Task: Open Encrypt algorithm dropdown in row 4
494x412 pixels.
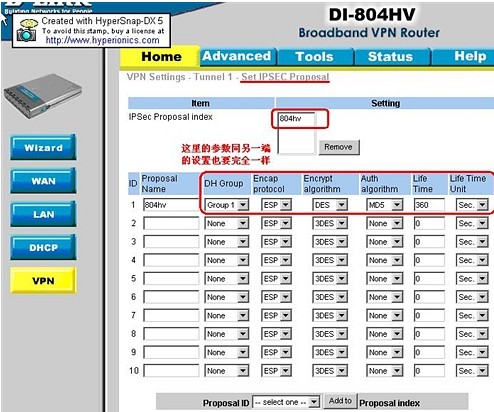Action: (x=330, y=260)
